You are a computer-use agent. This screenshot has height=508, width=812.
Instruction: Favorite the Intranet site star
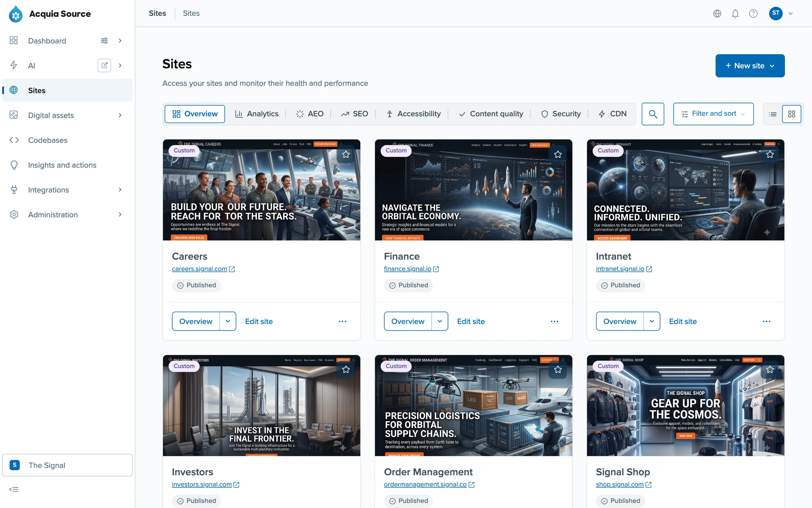coord(770,154)
